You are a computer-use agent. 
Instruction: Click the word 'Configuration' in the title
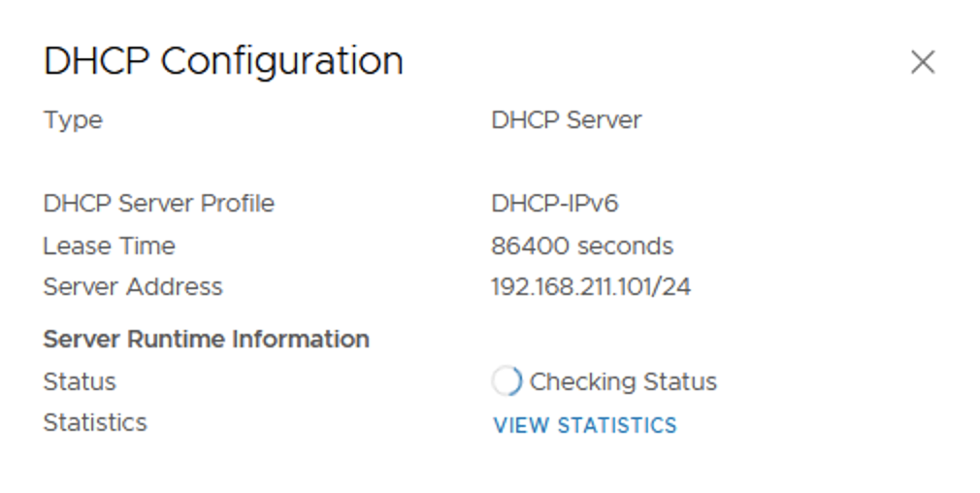pos(281,61)
